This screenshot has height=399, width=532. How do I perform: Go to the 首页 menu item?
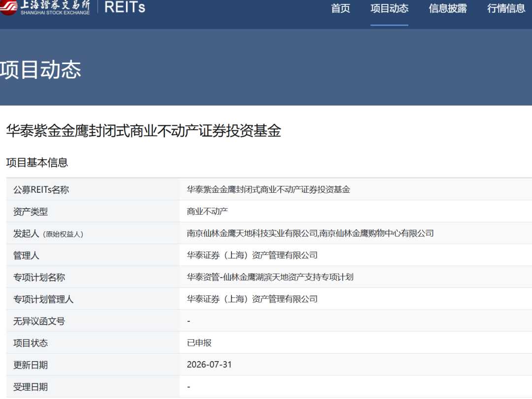340,8
